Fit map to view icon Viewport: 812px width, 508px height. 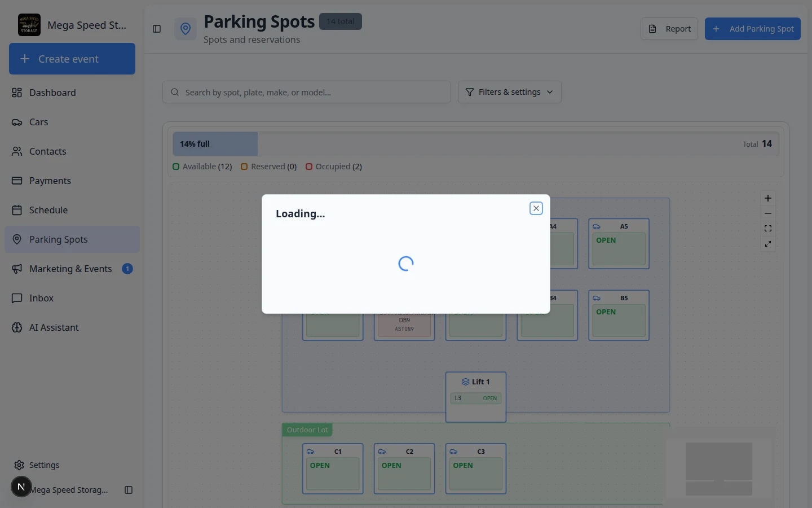(768, 229)
